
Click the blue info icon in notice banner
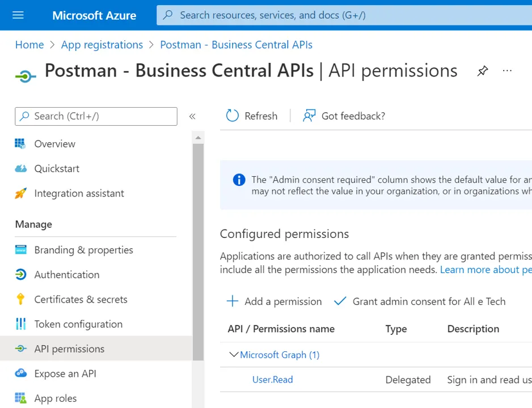point(239,180)
